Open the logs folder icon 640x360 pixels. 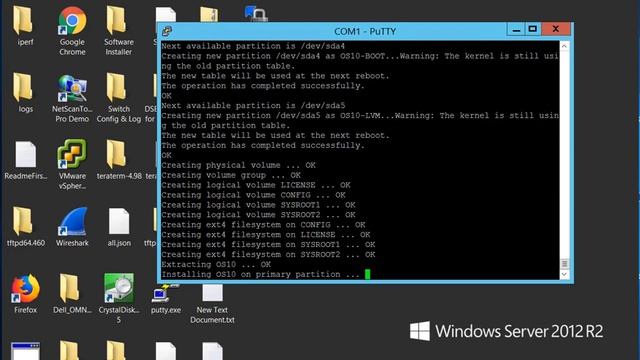tap(24, 92)
